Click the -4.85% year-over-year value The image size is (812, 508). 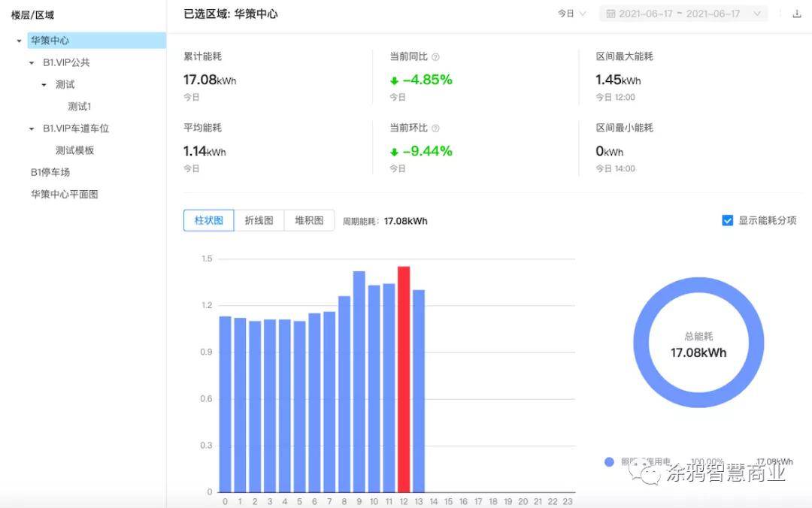[428, 80]
